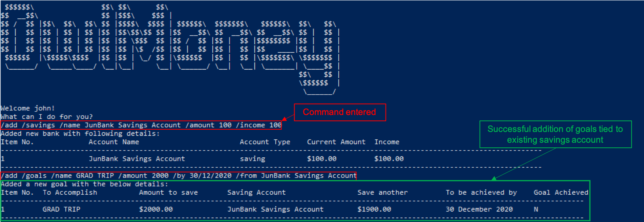
Task: Click the red "Command entered" annotation label
Action: tap(339, 112)
